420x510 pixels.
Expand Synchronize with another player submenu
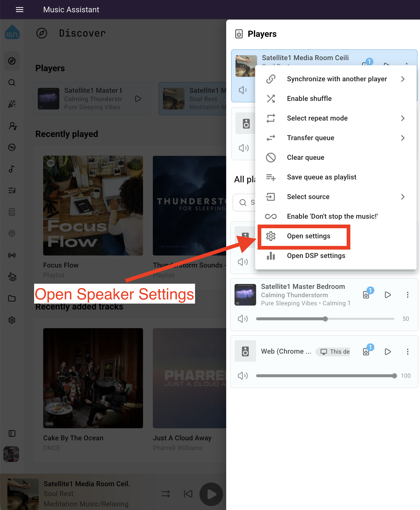point(336,79)
